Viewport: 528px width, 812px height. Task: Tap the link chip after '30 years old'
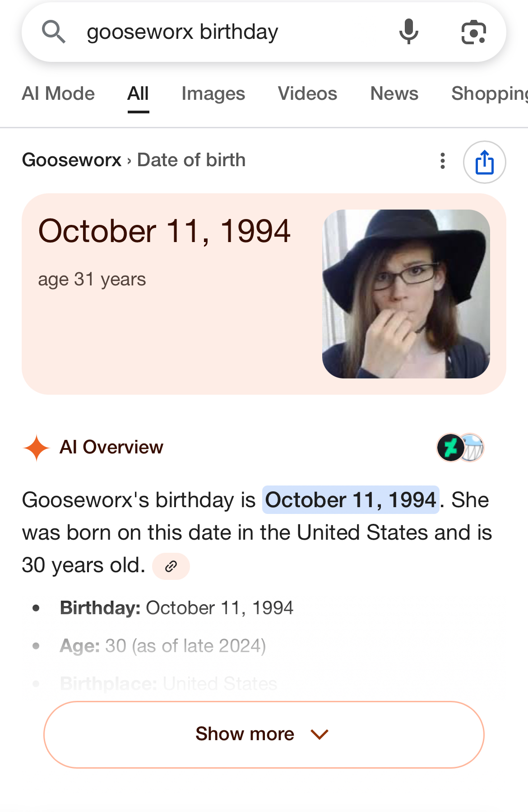coord(171,566)
